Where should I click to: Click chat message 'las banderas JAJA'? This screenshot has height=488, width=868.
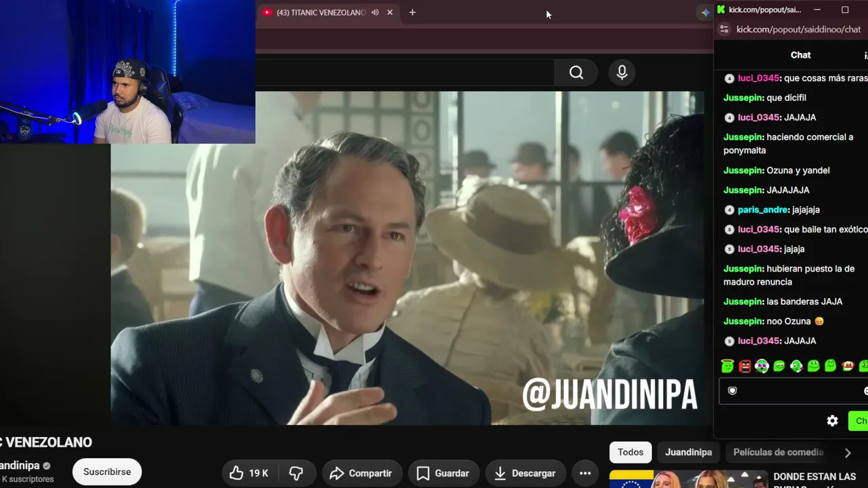(x=804, y=302)
